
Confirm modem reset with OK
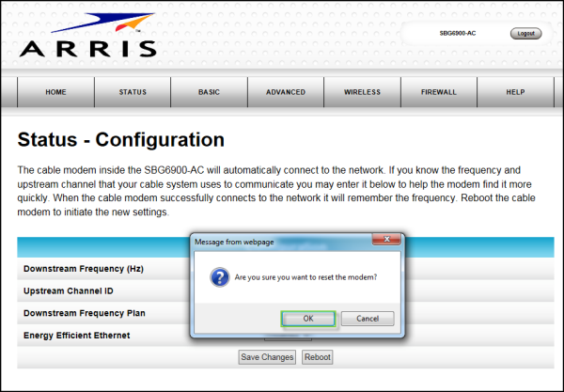coord(308,319)
